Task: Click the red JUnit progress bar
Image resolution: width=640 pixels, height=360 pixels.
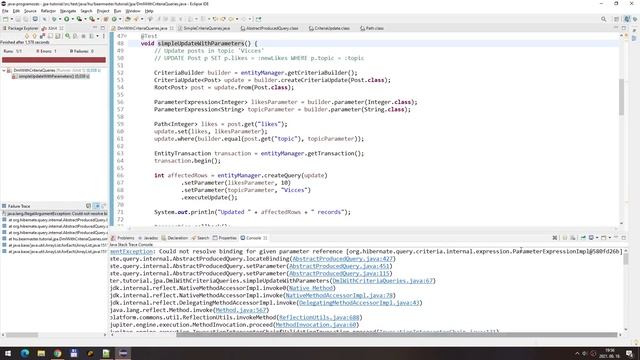Action: [x=54, y=60]
